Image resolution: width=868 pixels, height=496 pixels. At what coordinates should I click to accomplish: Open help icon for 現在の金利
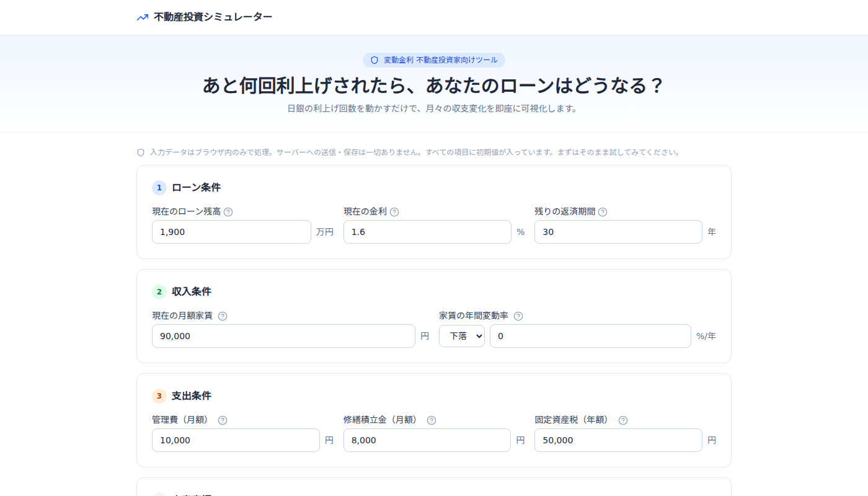point(394,212)
